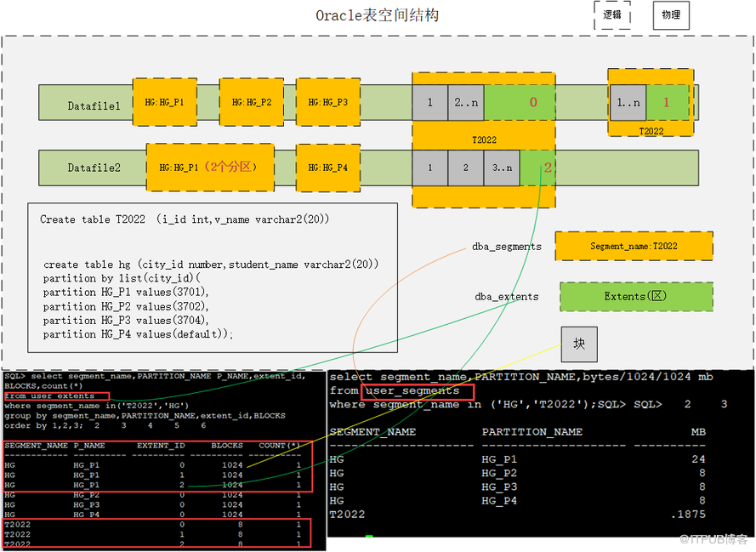The width and height of the screenshot is (756, 552).
Task: Click the gray 1..n block at right
Action: [x=628, y=102]
